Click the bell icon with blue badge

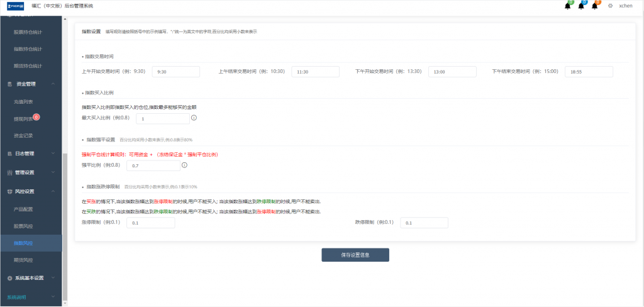pyautogui.click(x=581, y=6)
